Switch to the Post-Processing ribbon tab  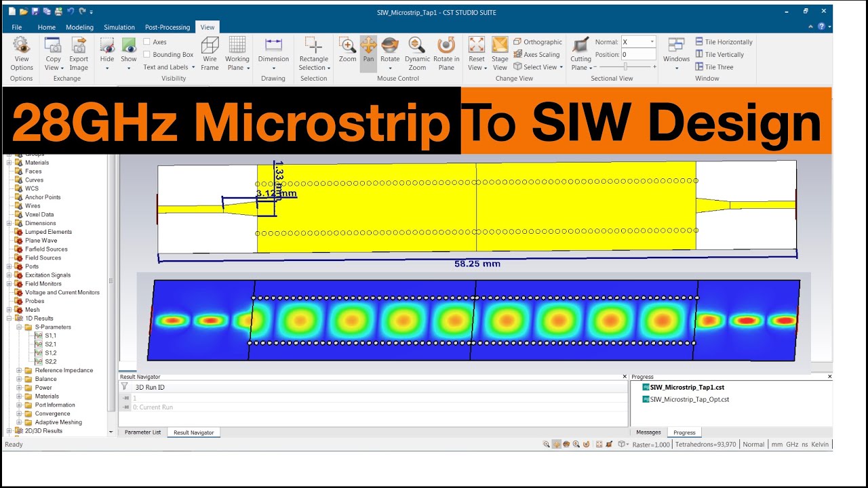click(167, 27)
